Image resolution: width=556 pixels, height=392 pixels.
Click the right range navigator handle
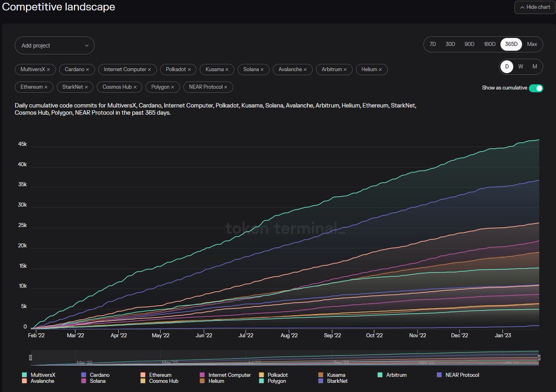click(x=539, y=358)
